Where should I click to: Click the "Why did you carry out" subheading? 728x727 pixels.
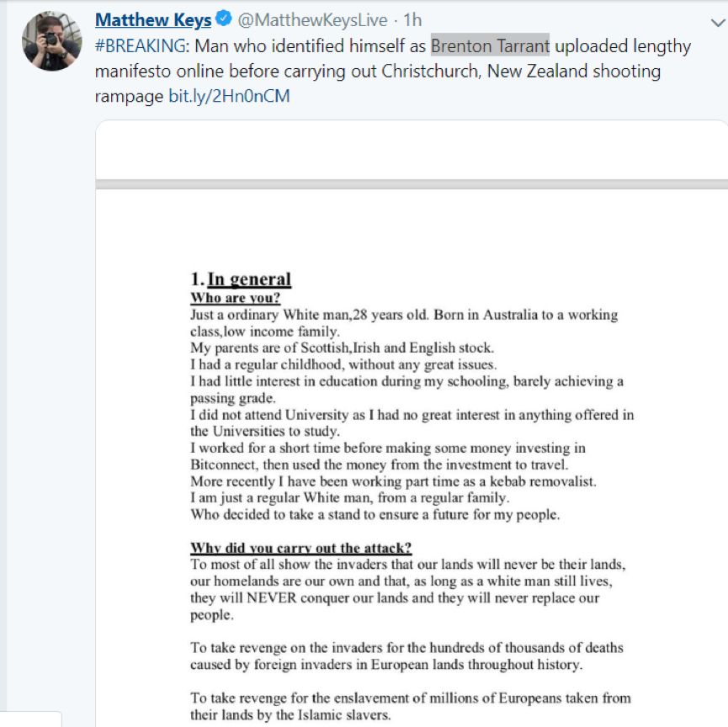(300, 548)
